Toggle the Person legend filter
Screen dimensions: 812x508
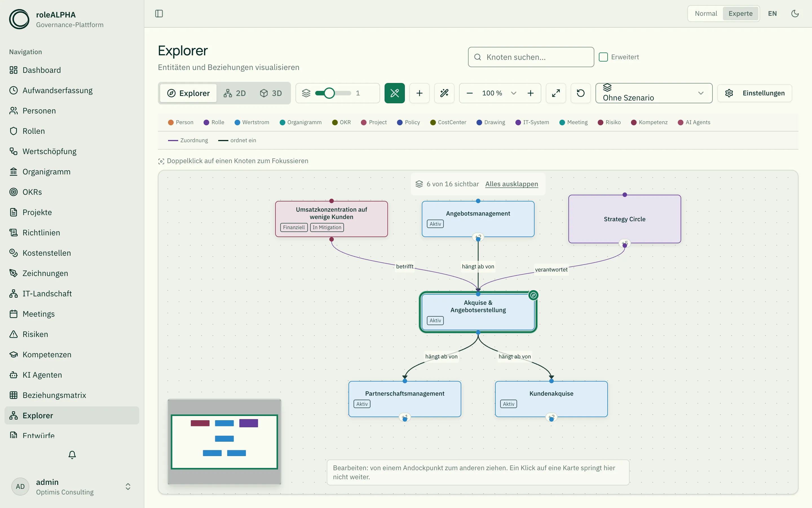click(x=181, y=122)
